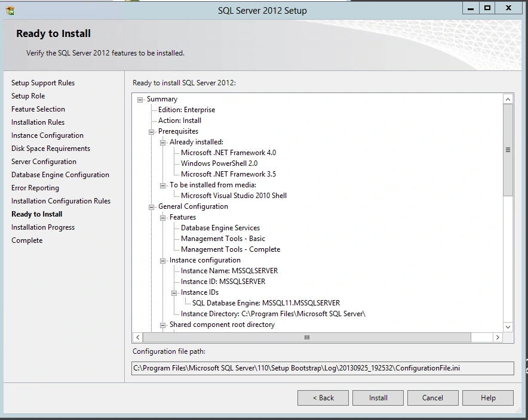
Task: Select the Complete step in sidebar
Action: (27, 240)
